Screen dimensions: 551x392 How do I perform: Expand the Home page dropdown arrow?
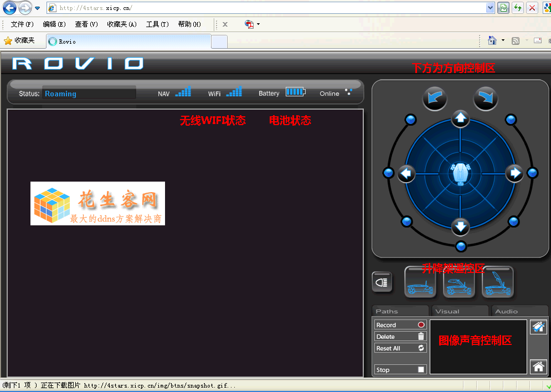[503, 40]
